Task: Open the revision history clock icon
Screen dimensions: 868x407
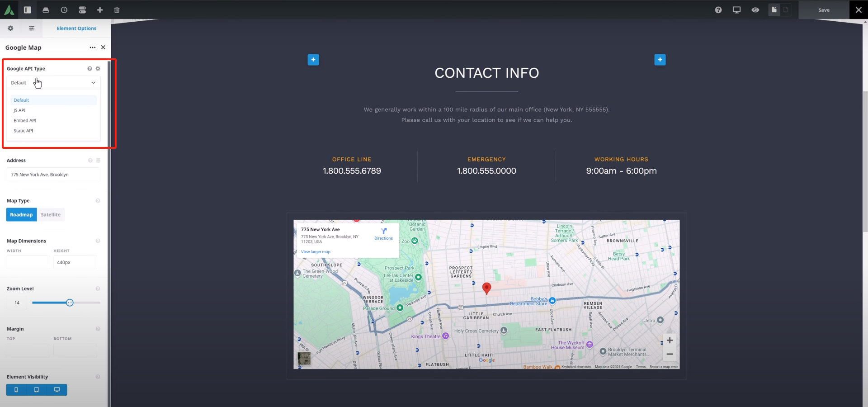Action: tap(64, 9)
